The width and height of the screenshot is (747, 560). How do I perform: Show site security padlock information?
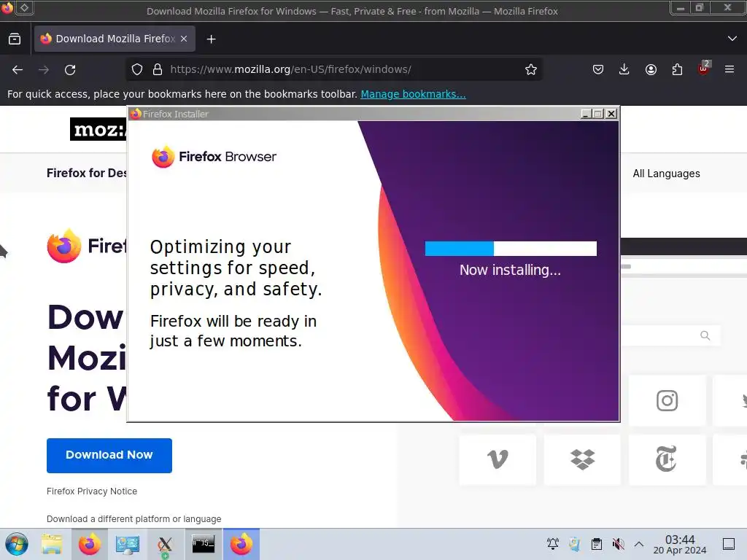(x=158, y=69)
